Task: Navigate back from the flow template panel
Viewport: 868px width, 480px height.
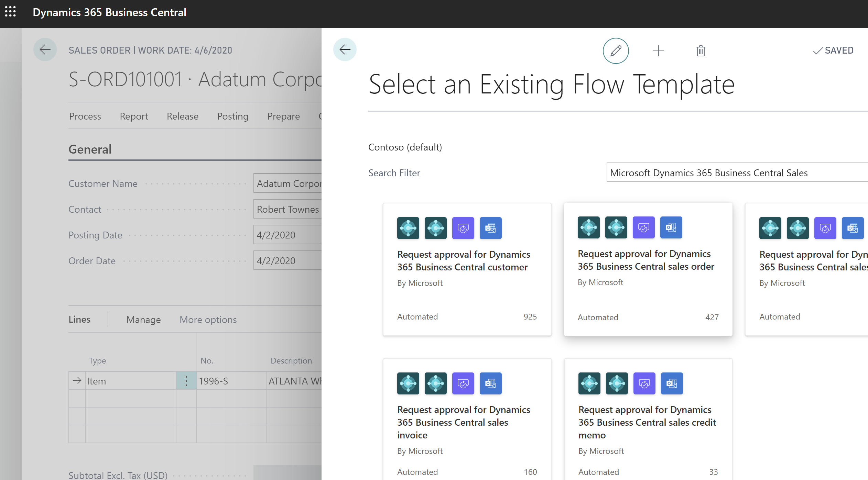Action: [x=345, y=49]
